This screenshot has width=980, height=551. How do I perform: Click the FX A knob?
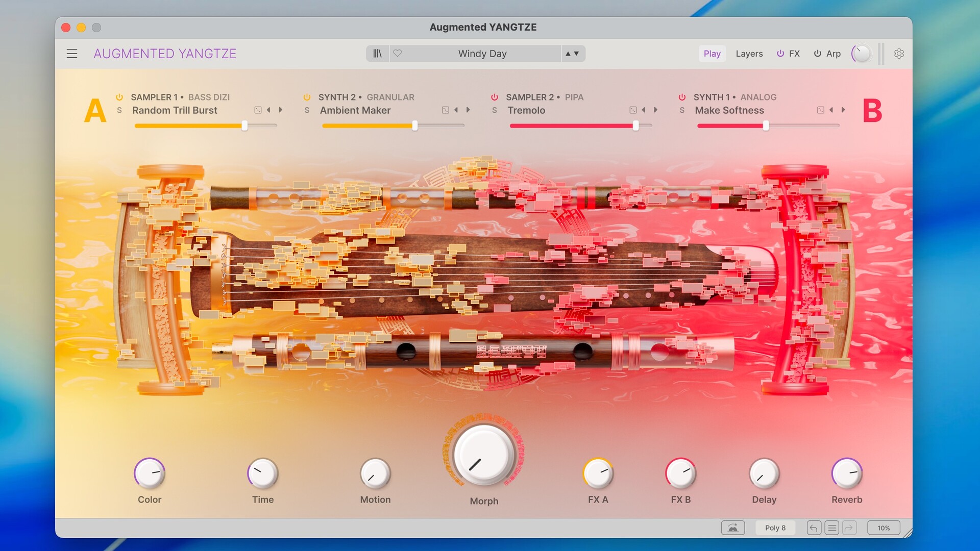pos(598,473)
